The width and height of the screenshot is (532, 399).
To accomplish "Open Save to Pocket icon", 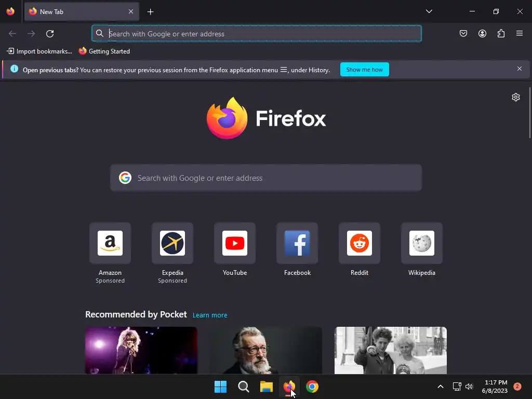I will pos(463,34).
